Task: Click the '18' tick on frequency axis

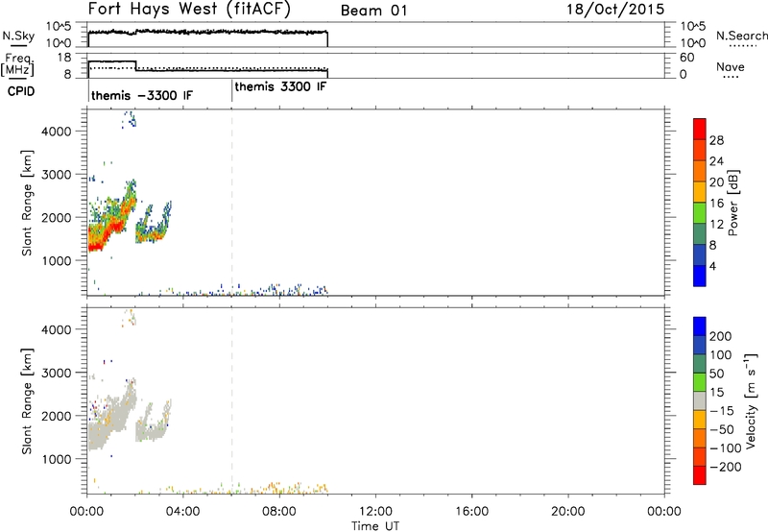Action: [63, 58]
